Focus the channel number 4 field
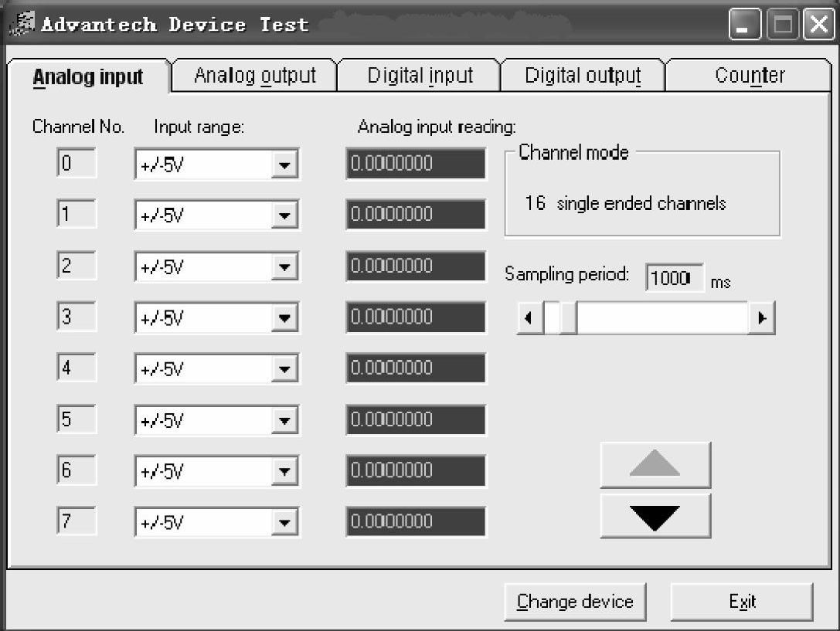Image resolution: width=840 pixels, height=631 pixels. tap(77, 368)
